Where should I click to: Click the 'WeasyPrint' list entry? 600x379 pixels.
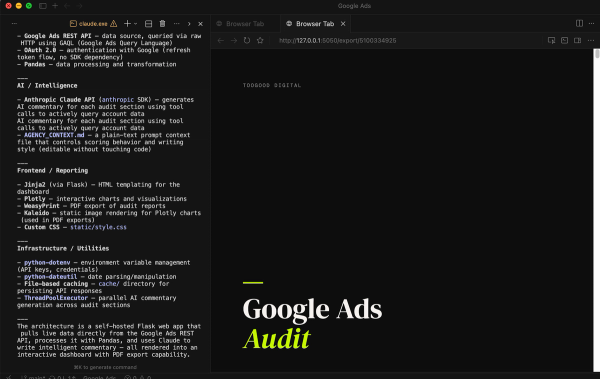pyautogui.click(x=42, y=206)
